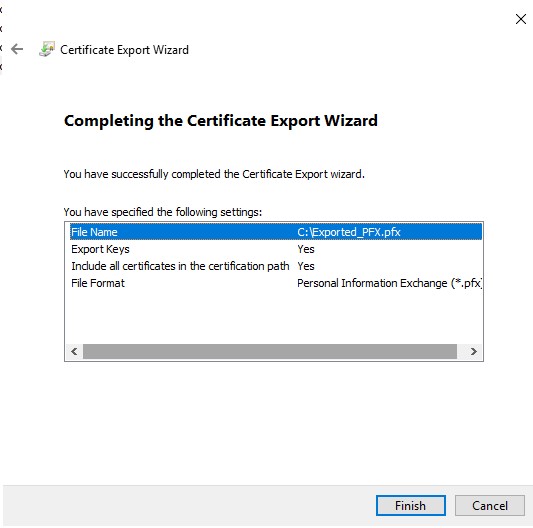Go back using the left arrow
This screenshot has height=528, width=533.
click(x=17, y=49)
